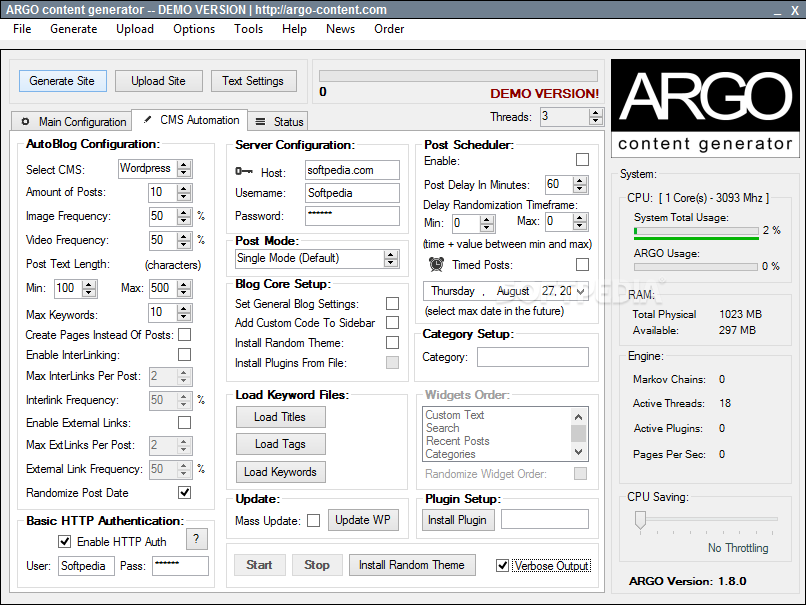806x605 pixels.
Task: Click the bottom Install Random Theme button
Action: point(412,565)
